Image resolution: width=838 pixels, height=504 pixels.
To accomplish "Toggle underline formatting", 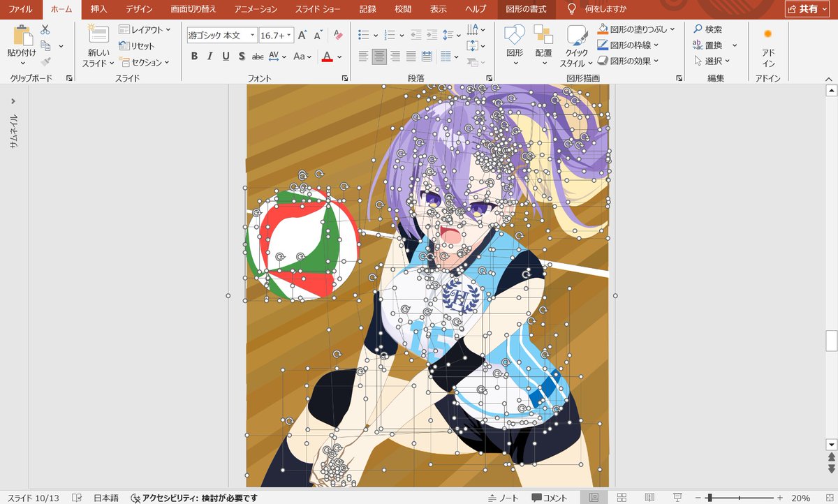I will pos(226,57).
